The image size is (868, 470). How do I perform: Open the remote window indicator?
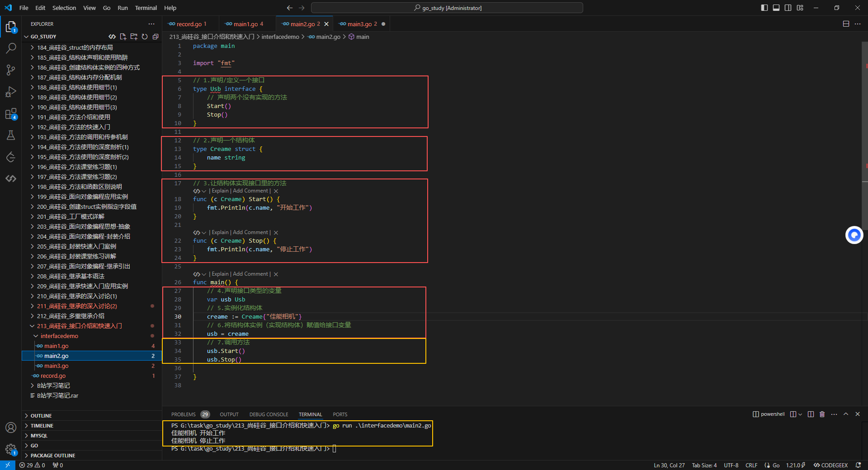click(7, 465)
